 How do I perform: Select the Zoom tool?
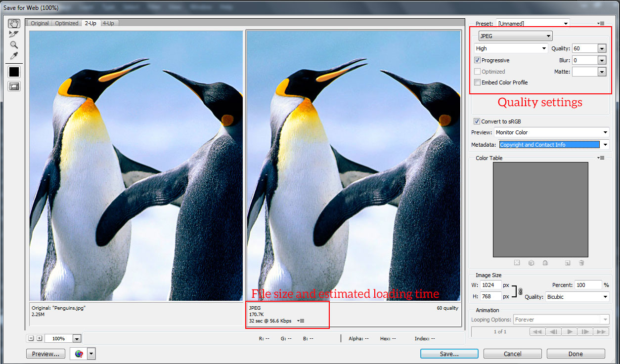(14, 45)
